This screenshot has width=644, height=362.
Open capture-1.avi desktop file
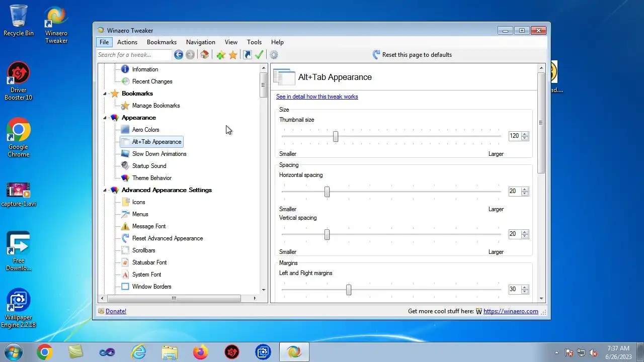19,195
